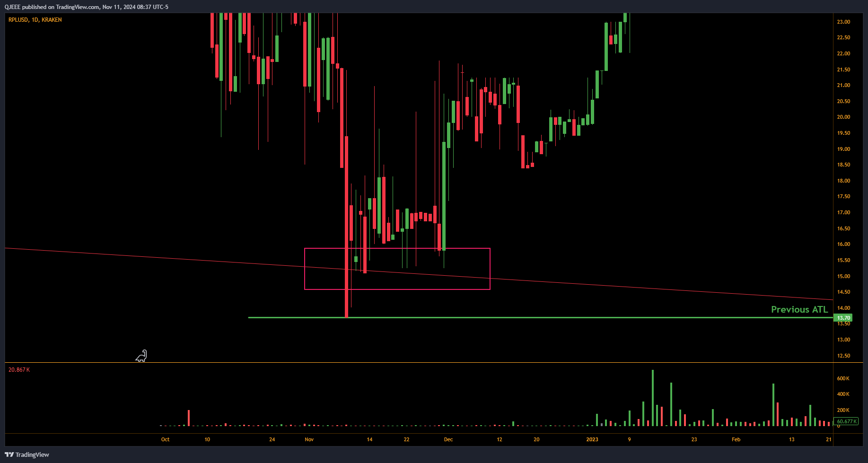Click the Dec label on time axis
Screen dimensions: 868x463
[448, 439]
